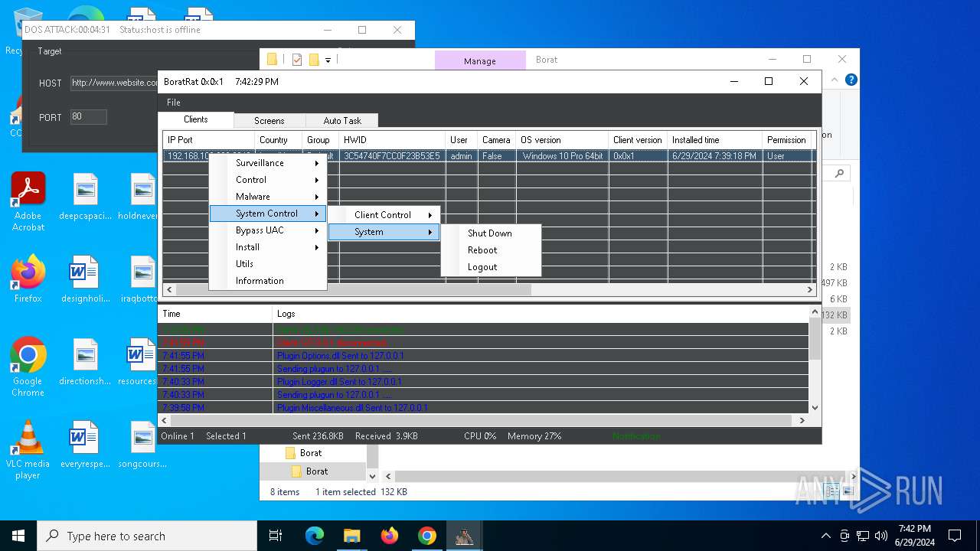Open the Client Control submenu
980x551 pixels.
point(384,215)
